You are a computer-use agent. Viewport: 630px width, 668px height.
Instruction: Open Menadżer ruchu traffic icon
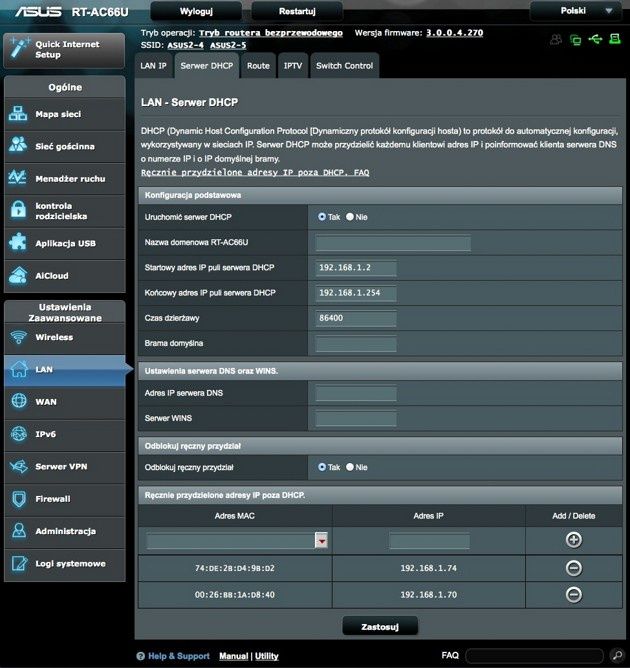(18, 178)
